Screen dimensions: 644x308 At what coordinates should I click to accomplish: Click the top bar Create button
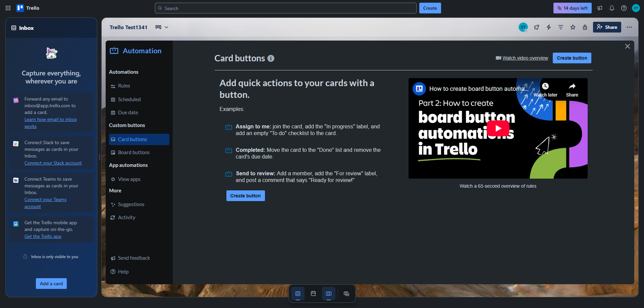(x=430, y=8)
